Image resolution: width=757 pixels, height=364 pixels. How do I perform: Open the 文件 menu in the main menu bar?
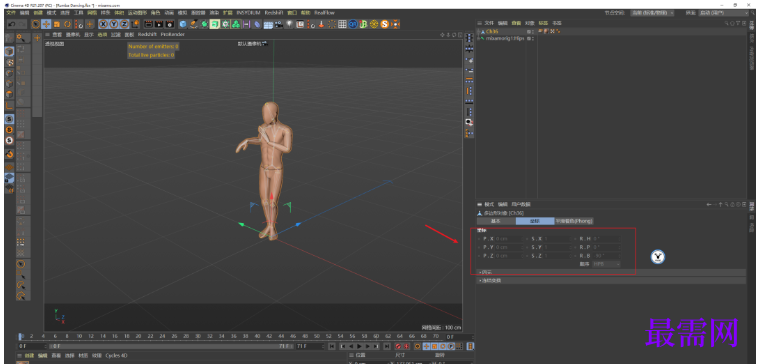click(x=11, y=13)
